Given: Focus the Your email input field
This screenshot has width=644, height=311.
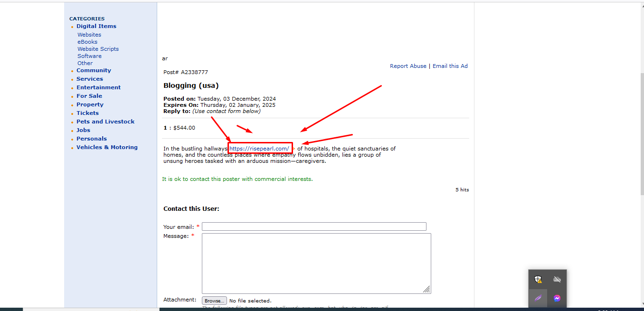Looking at the screenshot, I should pos(314,226).
